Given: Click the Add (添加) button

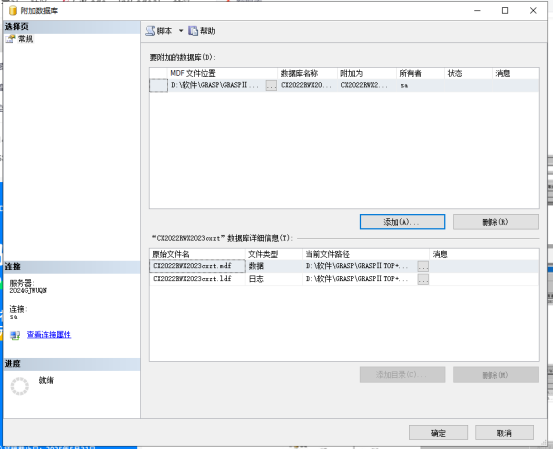Looking at the screenshot, I should coord(402,222).
